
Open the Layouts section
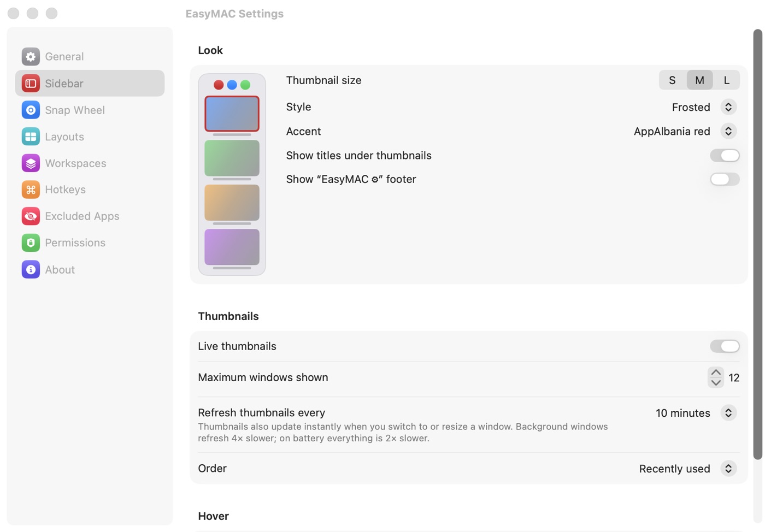pyautogui.click(x=90, y=137)
